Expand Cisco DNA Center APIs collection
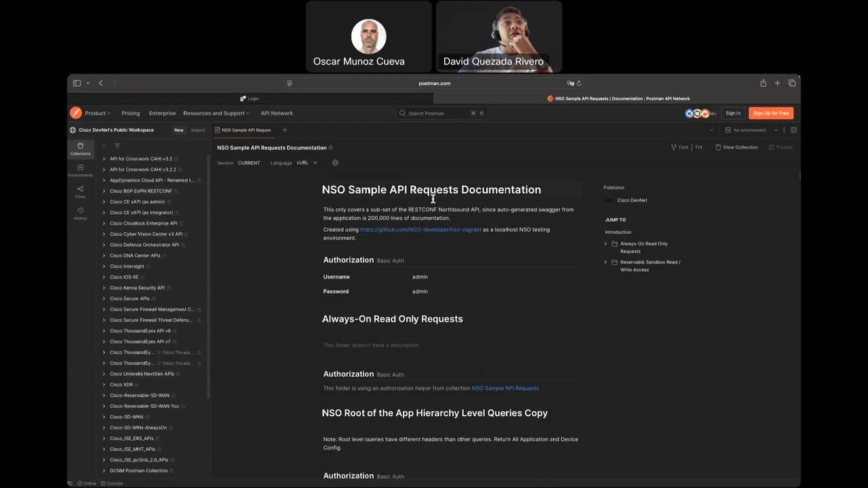 pyautogui.click(x=104, y=256)
